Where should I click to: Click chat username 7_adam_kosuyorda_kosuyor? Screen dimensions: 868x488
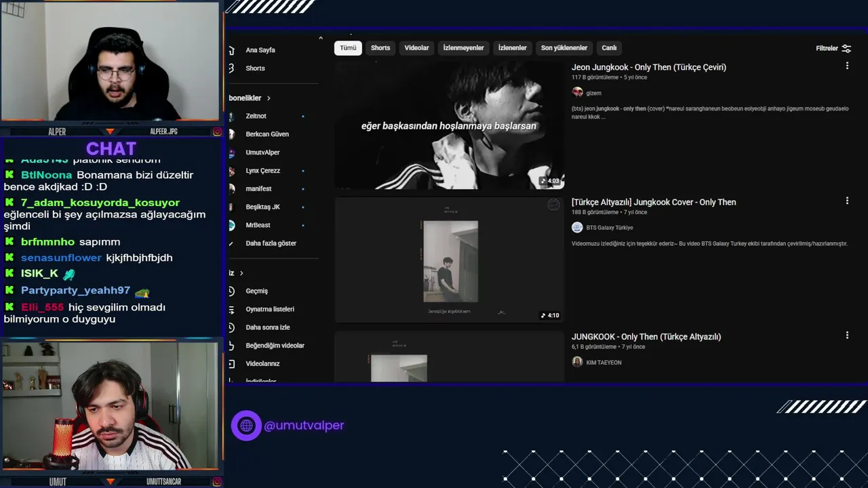[100, 203]
